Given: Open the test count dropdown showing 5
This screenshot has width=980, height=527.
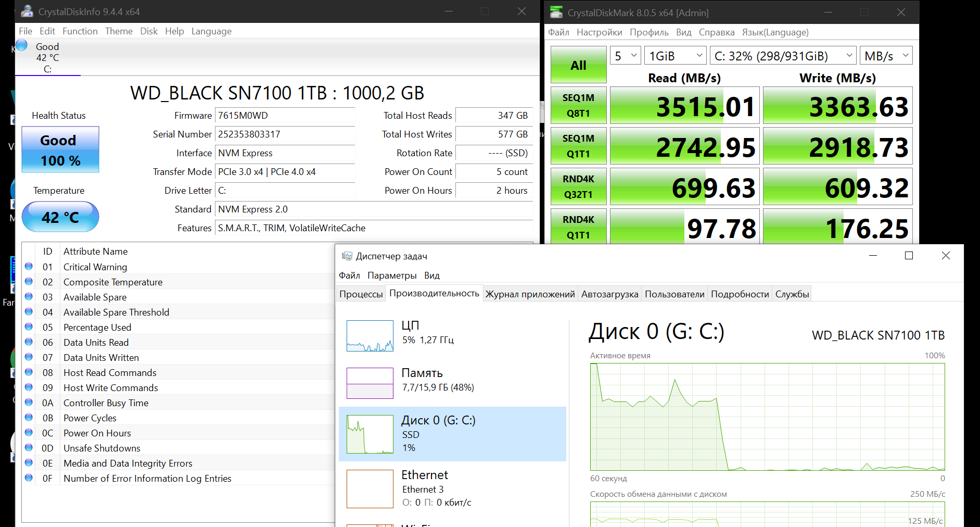Looking at the screenshot, I should pos(625,56).
